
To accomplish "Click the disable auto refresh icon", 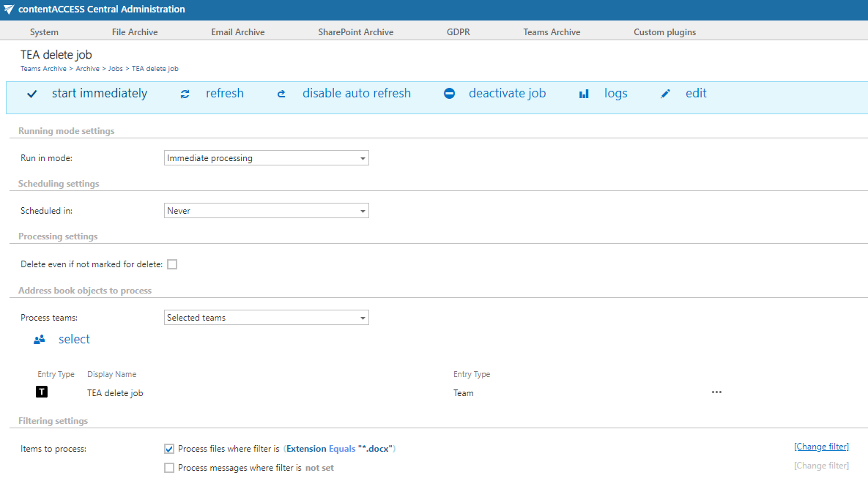I will pyautogui.click(x=281, y=94).
